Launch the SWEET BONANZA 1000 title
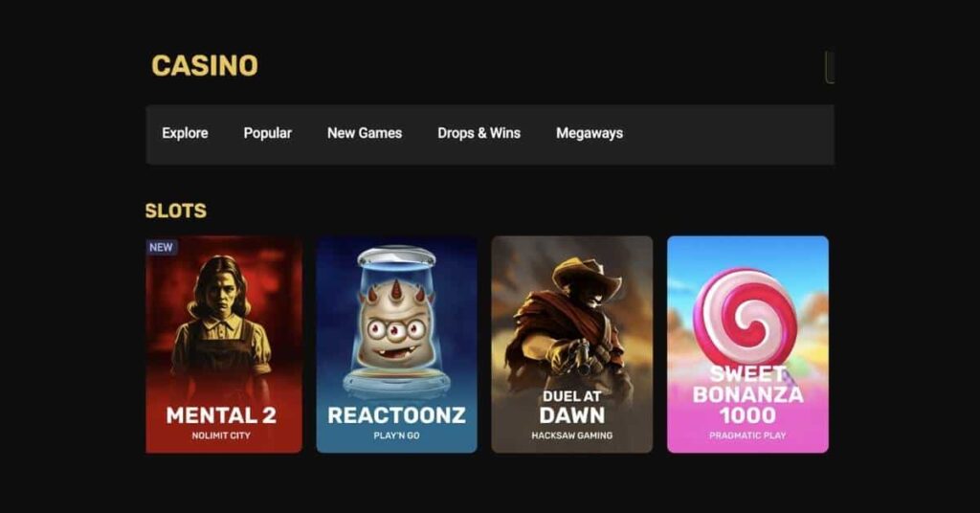This screenshot has height=513, width=980. 747,395
